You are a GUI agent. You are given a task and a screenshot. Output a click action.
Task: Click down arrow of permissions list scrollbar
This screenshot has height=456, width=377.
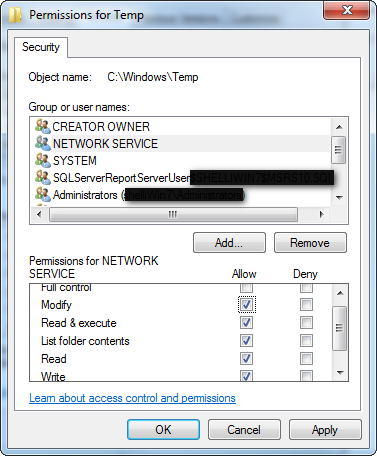[340, 372]
